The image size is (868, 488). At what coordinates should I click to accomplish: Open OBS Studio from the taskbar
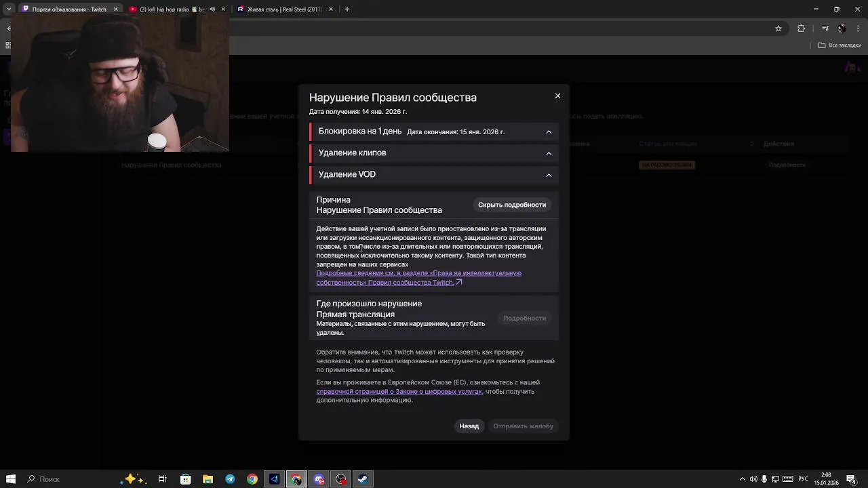point(341,479)
